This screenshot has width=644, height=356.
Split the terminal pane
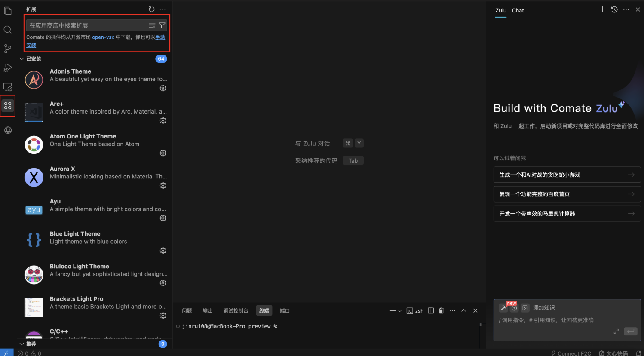pos(431,311)
